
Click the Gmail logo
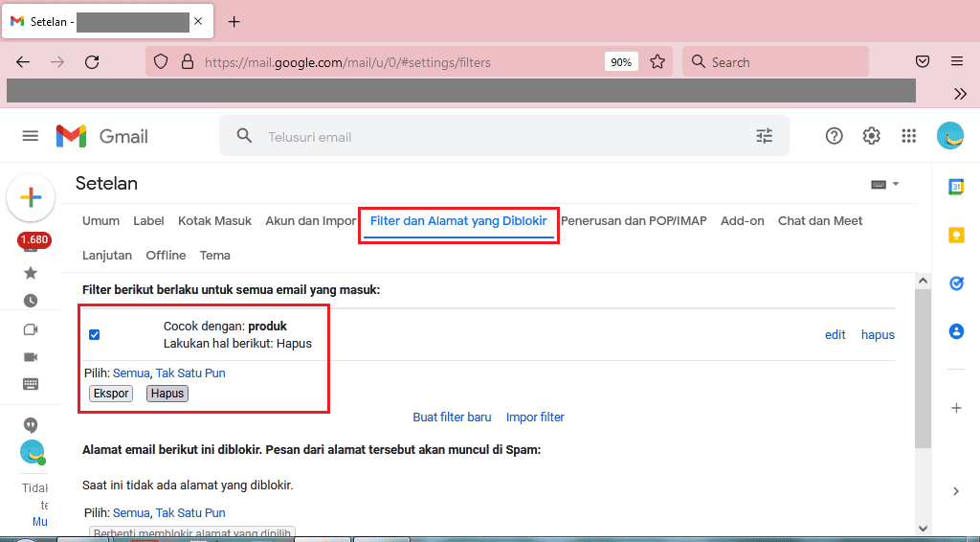tap(101, 136)
